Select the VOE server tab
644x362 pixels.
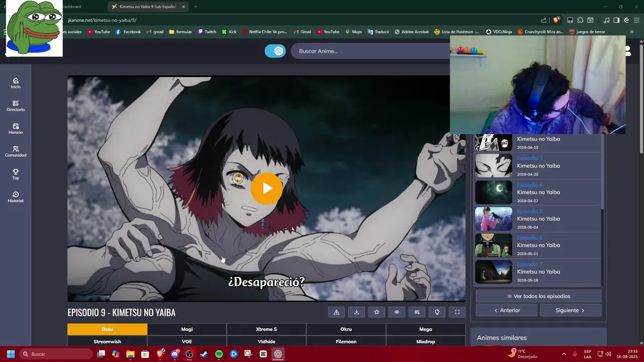click(x=187, y=341)
